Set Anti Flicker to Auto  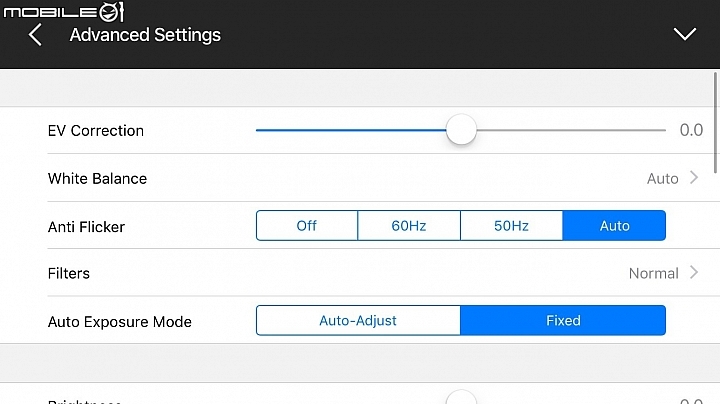coord(614,225)
